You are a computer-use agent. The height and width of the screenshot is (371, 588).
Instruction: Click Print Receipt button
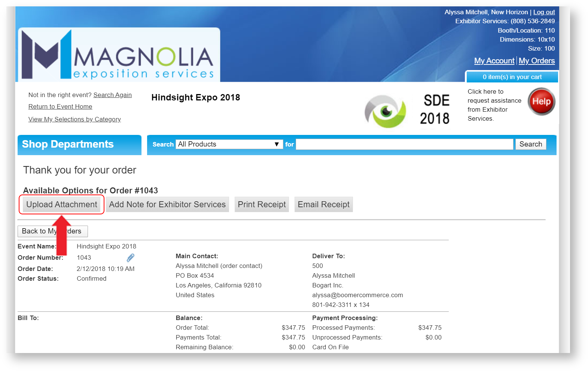(x=262, y=205)
